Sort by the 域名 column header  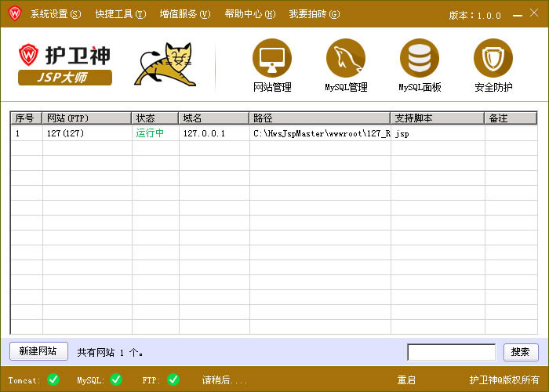click(x=214, y=118)
